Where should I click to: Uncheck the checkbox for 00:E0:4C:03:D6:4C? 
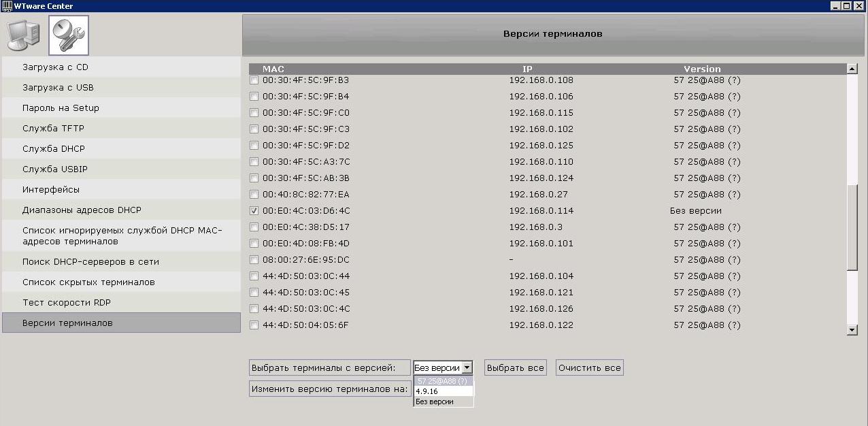point(254,211)
